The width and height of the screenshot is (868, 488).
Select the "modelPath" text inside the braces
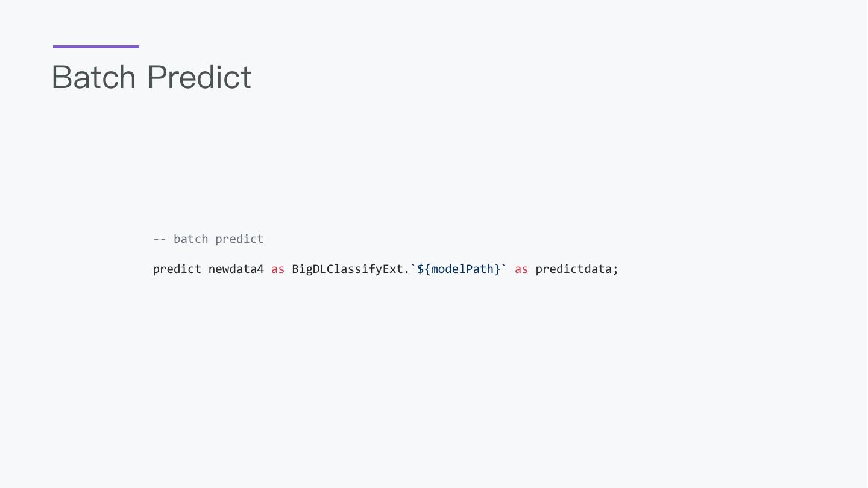coord(462,269)
